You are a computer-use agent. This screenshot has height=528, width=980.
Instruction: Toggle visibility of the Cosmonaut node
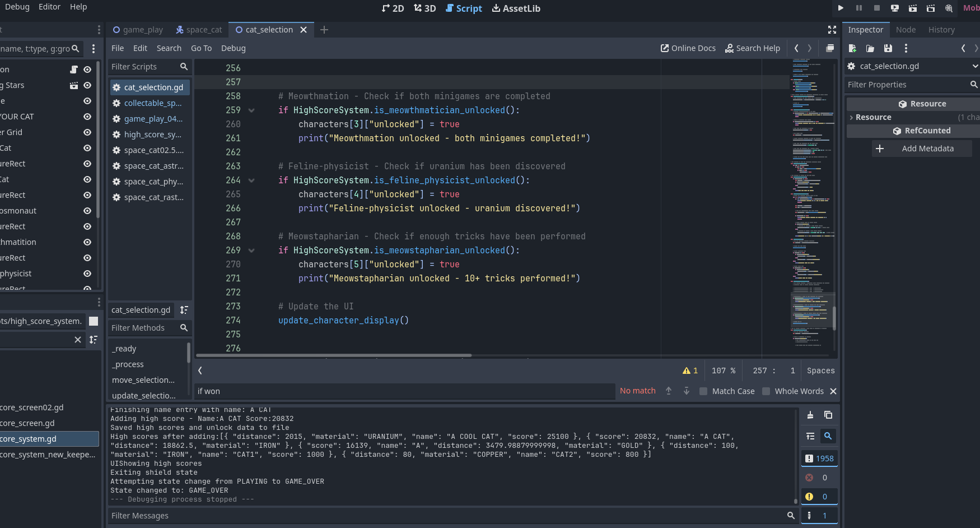[87, 211]
